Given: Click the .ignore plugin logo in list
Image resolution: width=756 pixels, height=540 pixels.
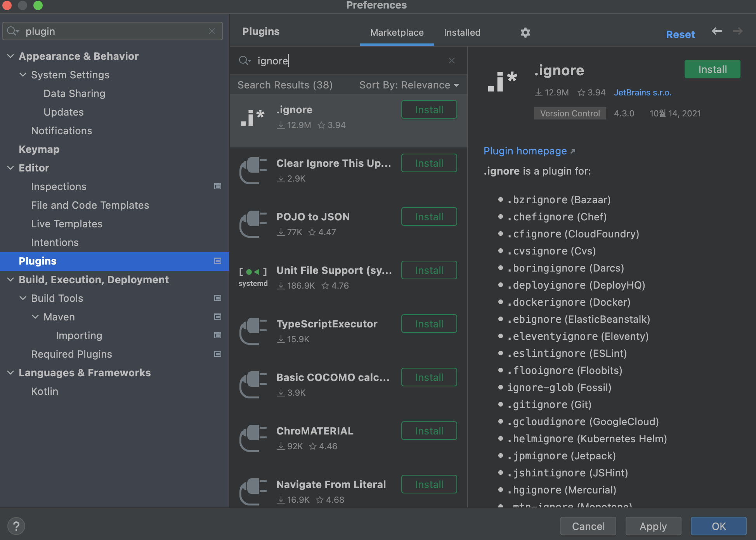Looking at the screenshot, I should click(x=253, y=118).
